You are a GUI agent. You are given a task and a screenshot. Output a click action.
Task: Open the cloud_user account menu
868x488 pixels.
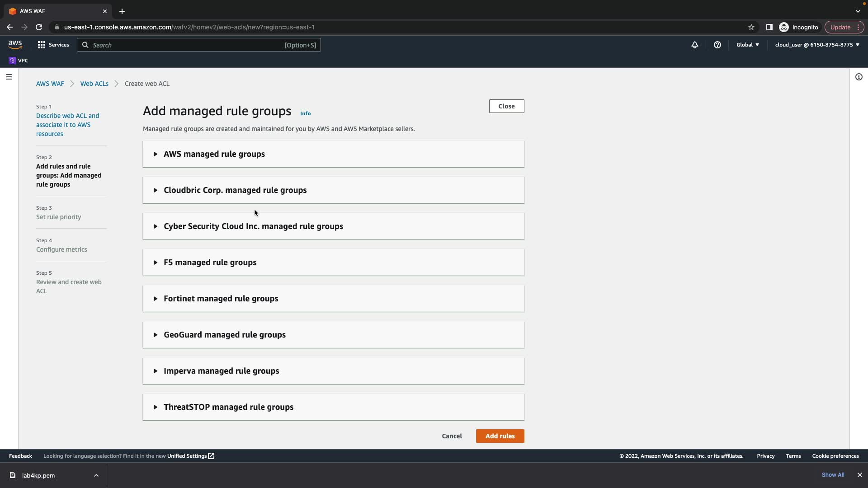[817, 45]
